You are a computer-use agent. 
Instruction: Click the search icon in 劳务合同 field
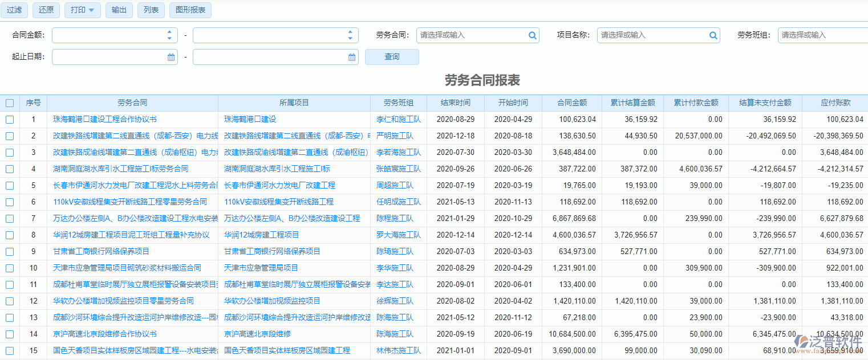click(532, 35)
